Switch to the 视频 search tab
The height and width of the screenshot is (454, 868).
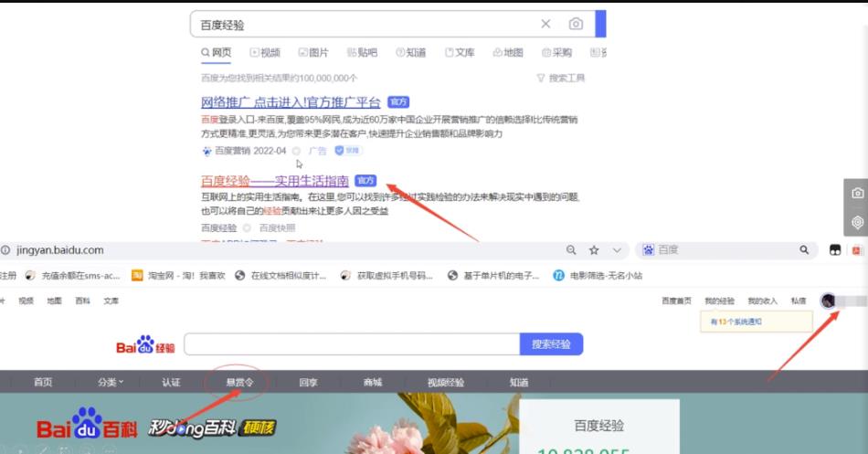tap(265, 53)
